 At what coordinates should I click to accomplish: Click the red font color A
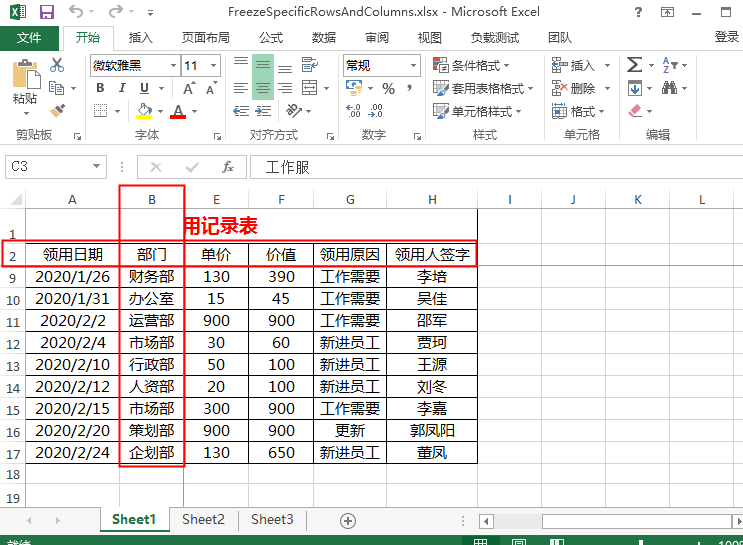pos(178,111)
